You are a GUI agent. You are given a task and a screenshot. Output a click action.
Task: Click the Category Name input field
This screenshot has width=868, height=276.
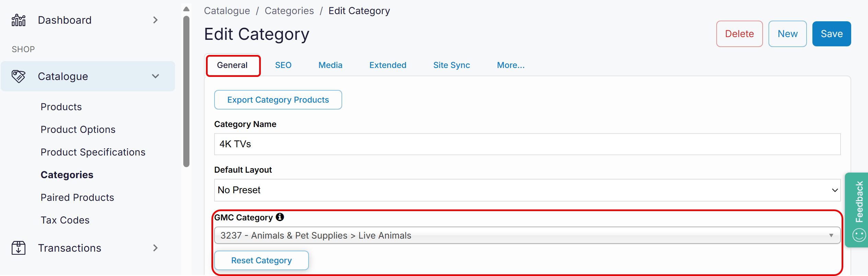(x=527, y=144)
